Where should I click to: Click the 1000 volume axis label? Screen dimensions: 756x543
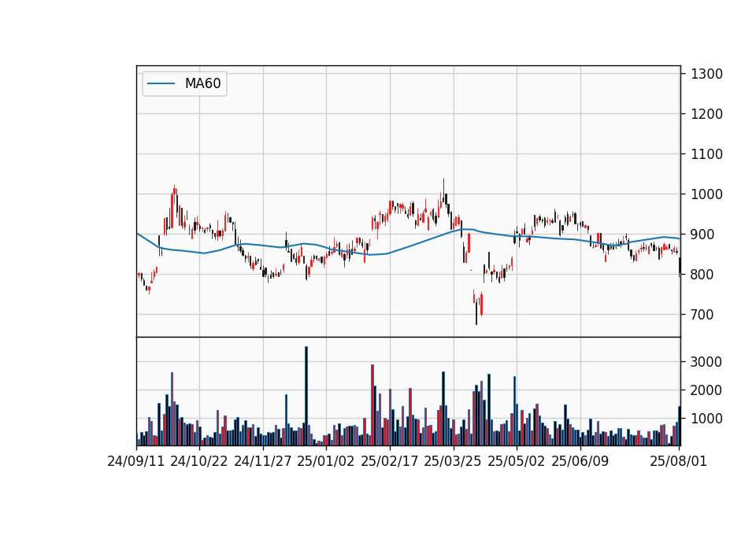(x=706, y=418)
